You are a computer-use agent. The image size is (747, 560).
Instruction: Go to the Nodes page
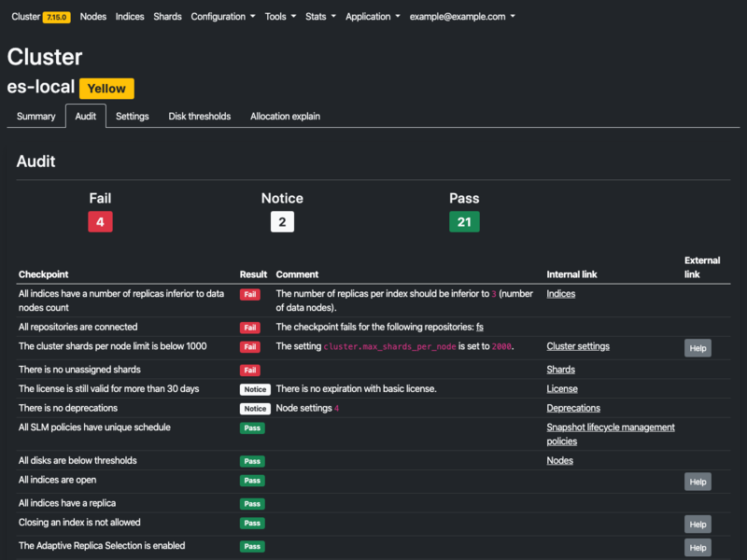tap(92, 17)
